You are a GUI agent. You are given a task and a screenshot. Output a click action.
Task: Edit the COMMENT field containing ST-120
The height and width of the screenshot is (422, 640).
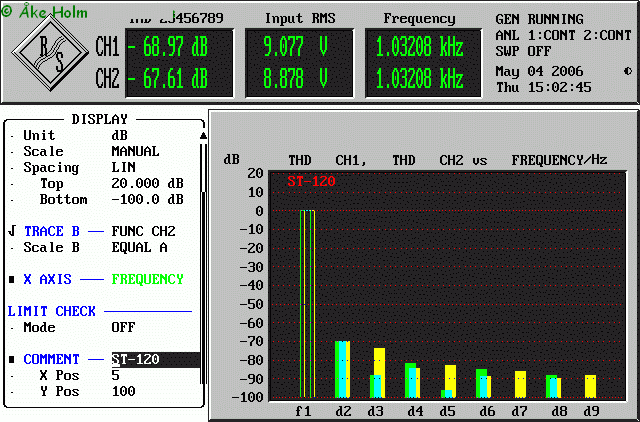point(156,360)
